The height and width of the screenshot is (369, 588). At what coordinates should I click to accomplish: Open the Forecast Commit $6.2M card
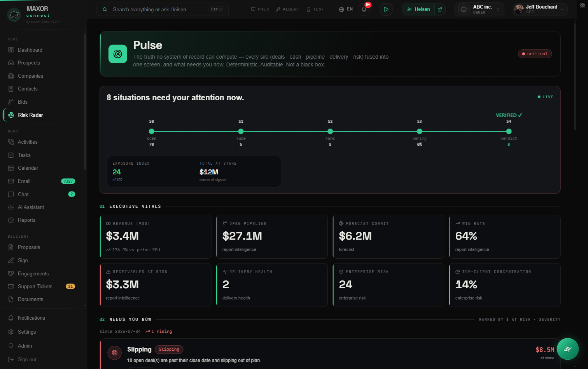click(388, 237)
